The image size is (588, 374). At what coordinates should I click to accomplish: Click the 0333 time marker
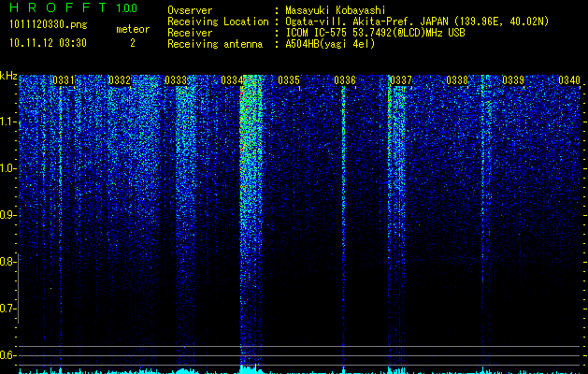(176, 80)
